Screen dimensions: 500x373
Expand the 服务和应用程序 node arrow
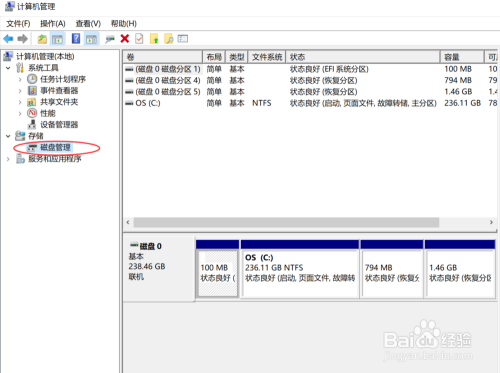point(8,159)
